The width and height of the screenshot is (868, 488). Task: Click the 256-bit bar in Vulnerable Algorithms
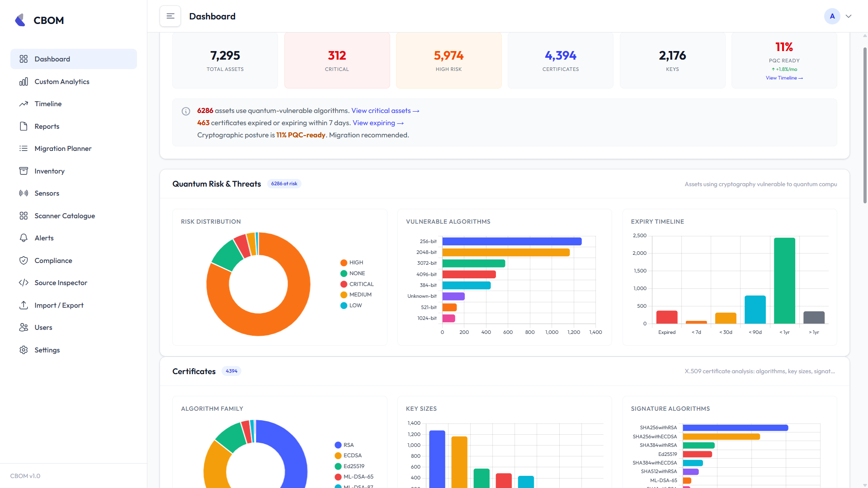point(512,242)
